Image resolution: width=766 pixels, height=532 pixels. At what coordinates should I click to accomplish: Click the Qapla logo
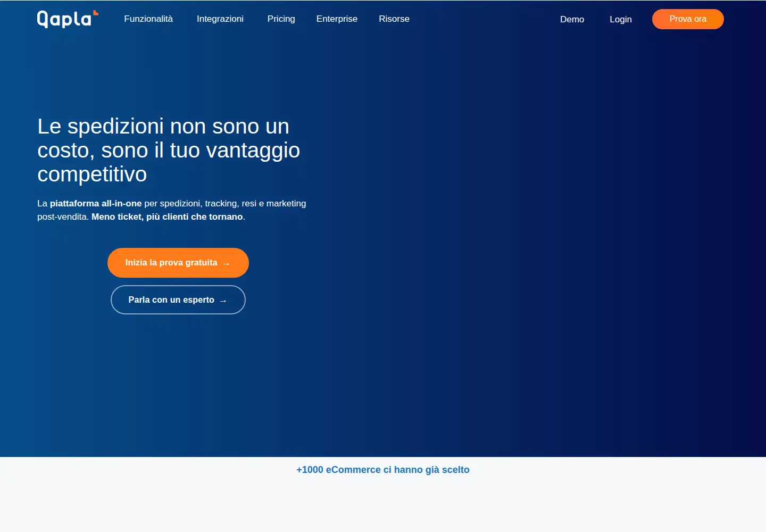(x=68, y=19)
